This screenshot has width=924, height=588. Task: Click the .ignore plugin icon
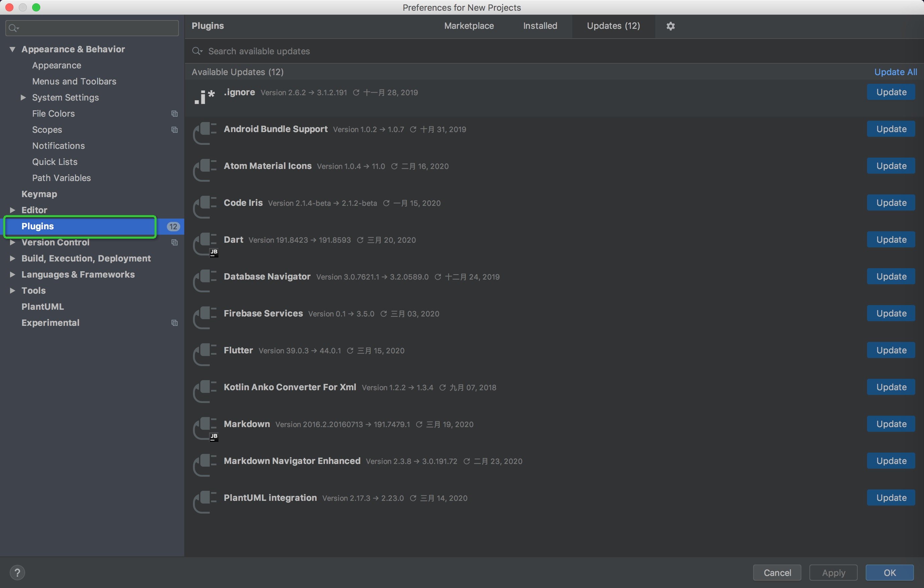point(205,97)
